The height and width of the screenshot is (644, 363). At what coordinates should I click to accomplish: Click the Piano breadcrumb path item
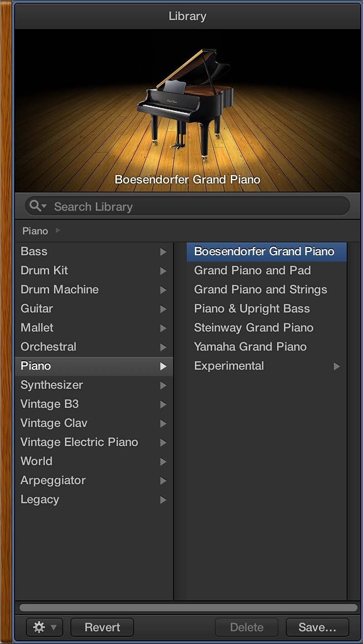point(35,231)
